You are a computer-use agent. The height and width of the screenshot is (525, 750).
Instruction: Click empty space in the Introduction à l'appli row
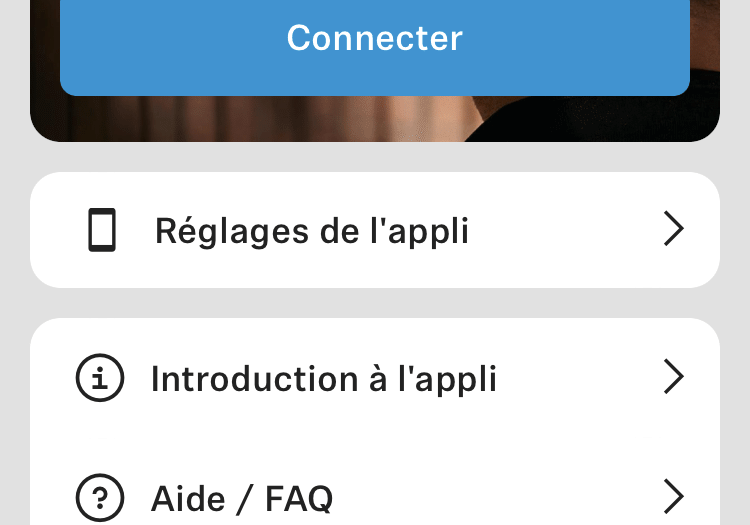coord(580,378)
